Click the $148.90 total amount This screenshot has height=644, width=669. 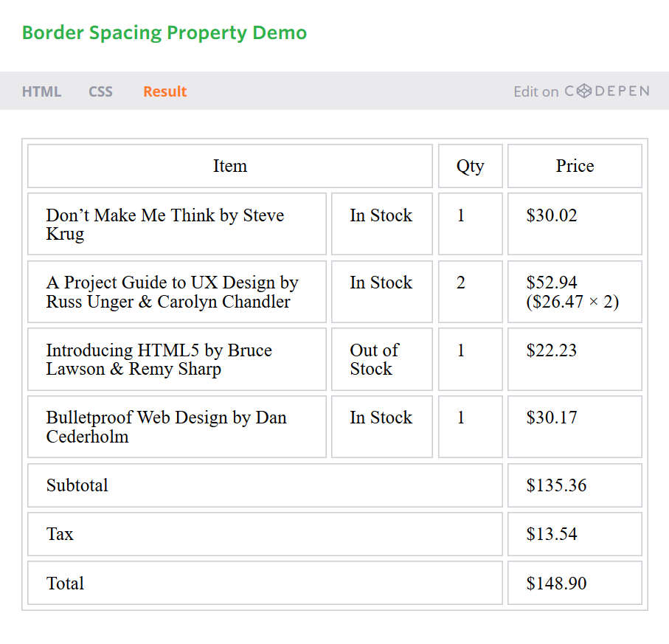click(x=557, y=584)
